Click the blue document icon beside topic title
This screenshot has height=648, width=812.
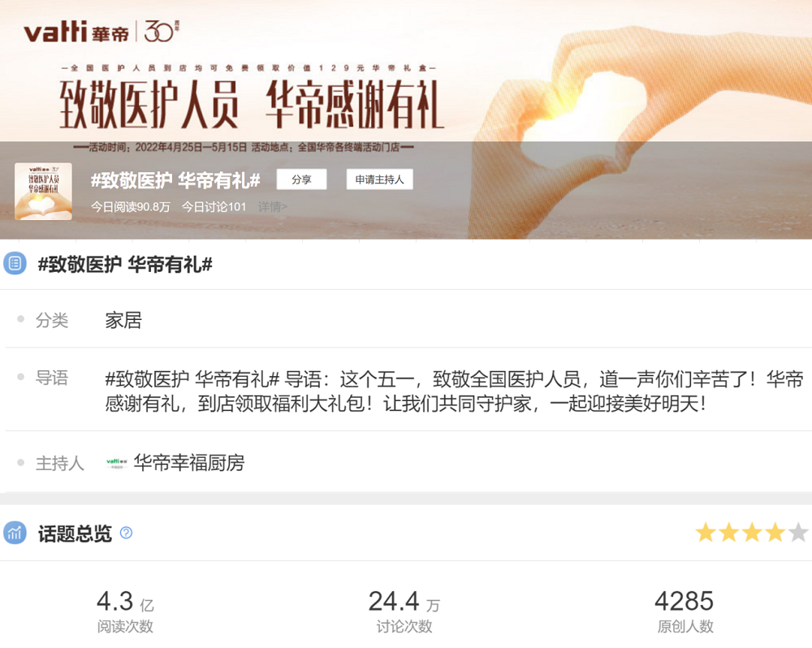(15, 263)
